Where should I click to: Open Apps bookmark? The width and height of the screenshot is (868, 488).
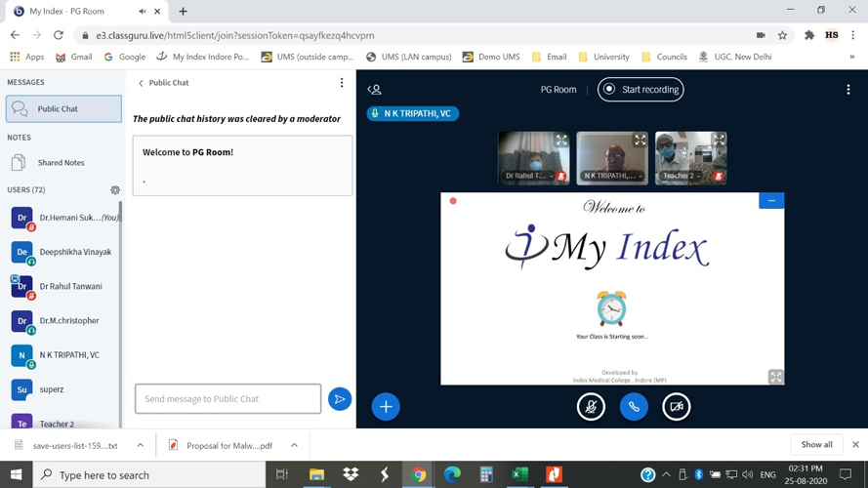[27, 57]
